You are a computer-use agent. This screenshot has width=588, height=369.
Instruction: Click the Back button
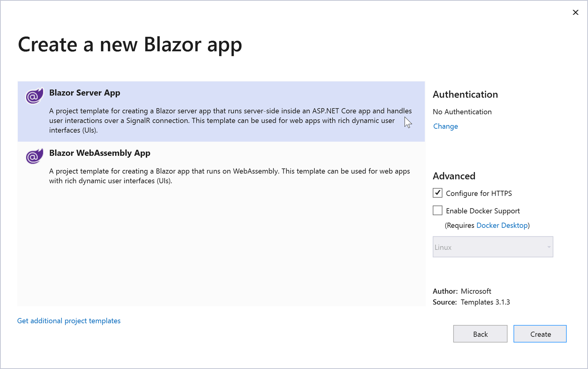(480, 334)
